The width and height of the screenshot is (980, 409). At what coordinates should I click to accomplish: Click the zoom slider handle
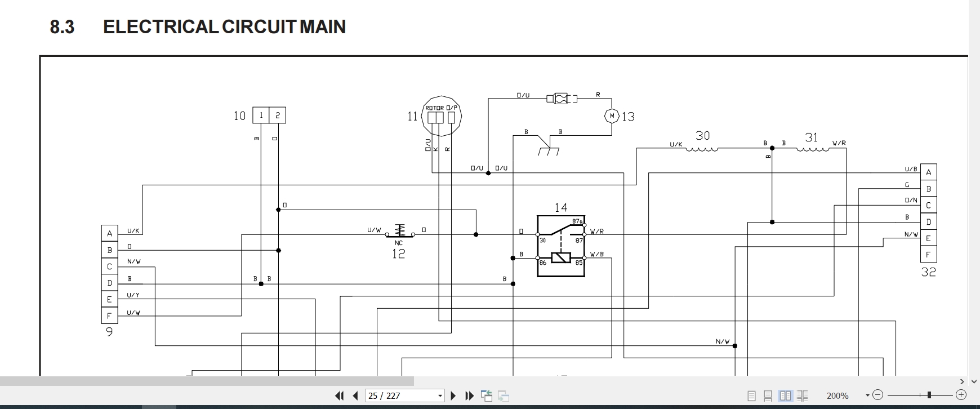click(929, 395)
